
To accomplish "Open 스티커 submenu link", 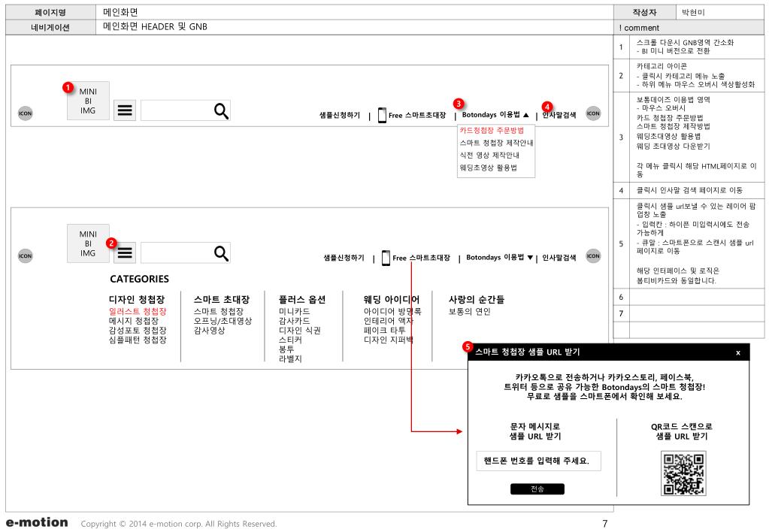I will pos(290,340).
